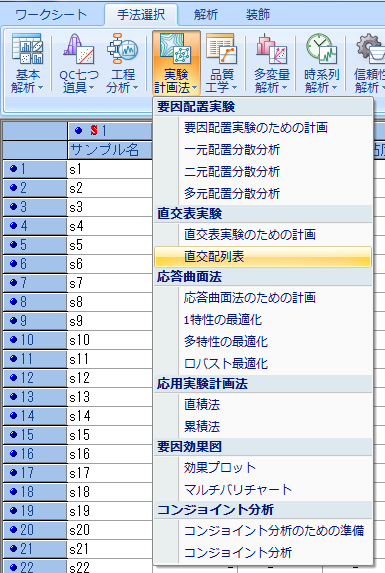Viewport: 385px width, 573px height.
Task: Open the QC七つ道具 ribbon icon
Action: pyautogui.click(x=79, y=63)
